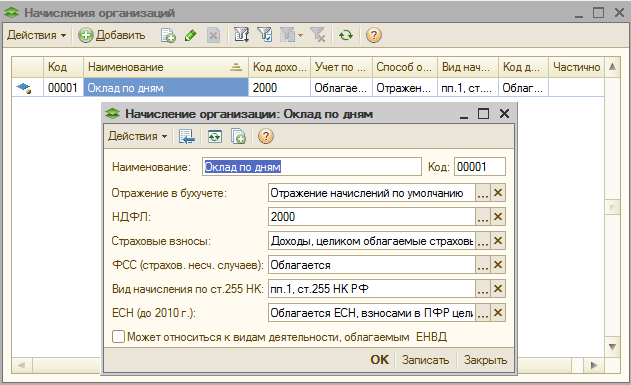Sort by the Наименование column header
Viewport: 631px width, 385px height.
[x=166, y=67]
